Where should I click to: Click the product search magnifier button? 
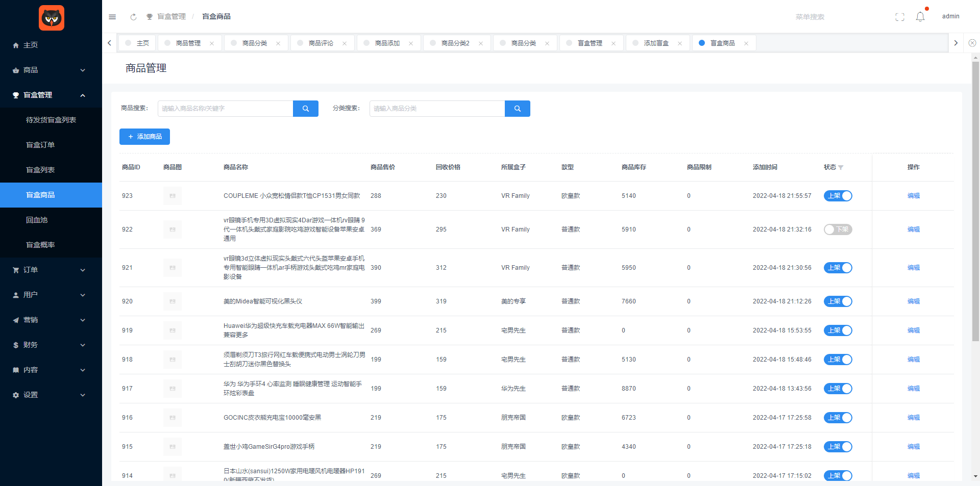[x=305, y=109]
